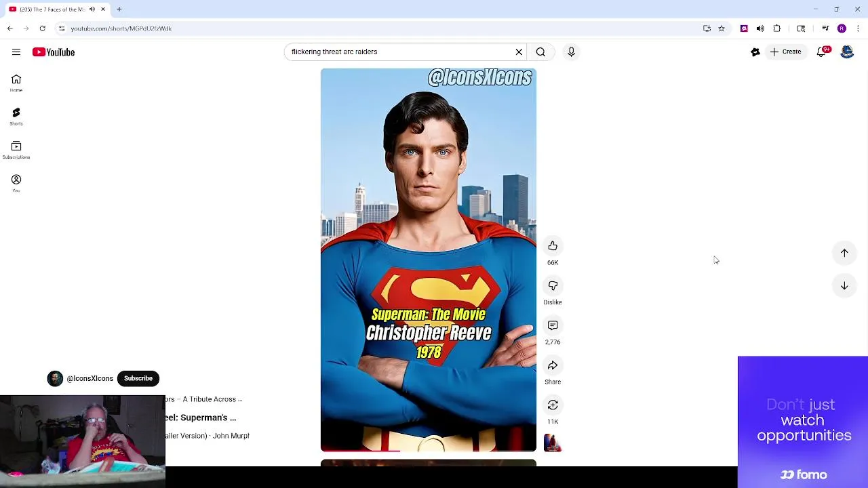The width and height of the screenshot is (868, 488).
Task: Dislike this Short
Action: click(x=553, y=286)
